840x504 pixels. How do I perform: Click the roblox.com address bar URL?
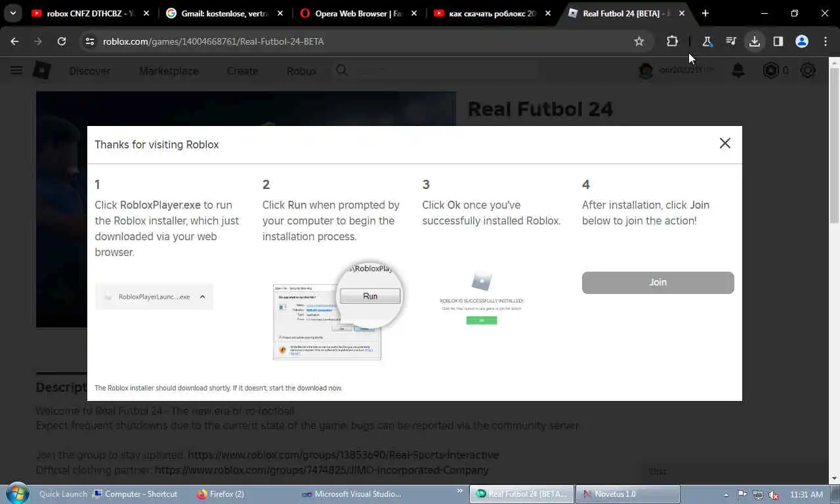[x=213, y=41]
